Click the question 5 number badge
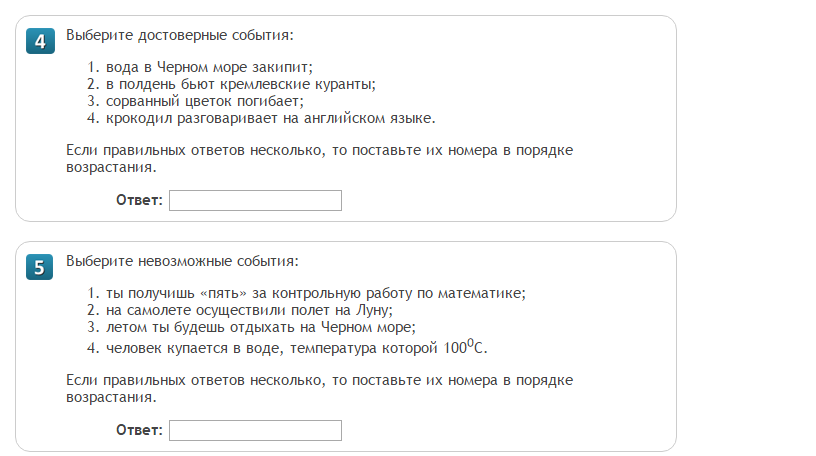The image size is (816, 456). pyautogui.click(x=39, y=267)
